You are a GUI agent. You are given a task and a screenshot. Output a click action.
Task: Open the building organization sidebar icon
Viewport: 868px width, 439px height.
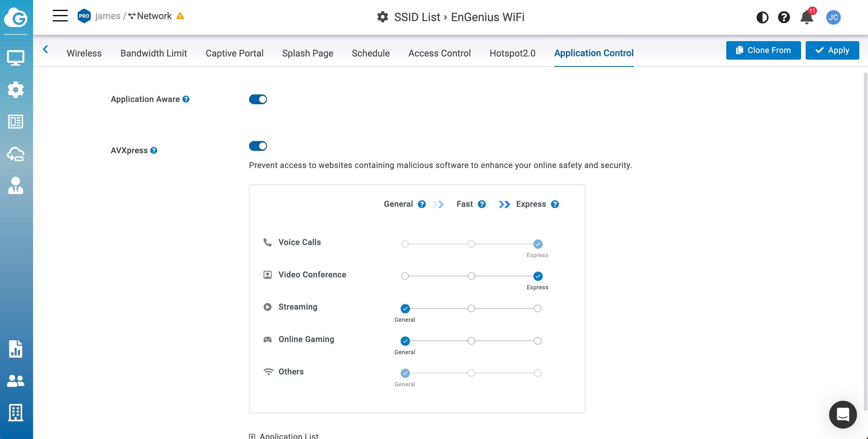(15, 412)
